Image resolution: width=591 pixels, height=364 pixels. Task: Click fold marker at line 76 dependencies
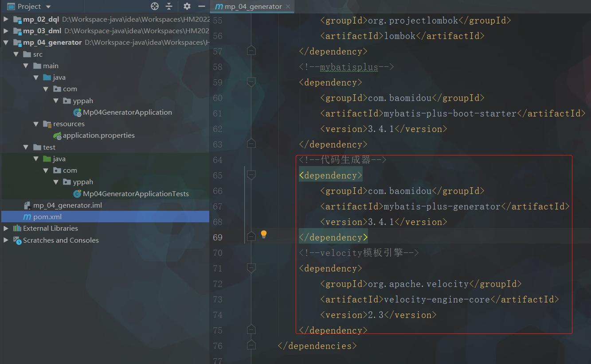click(x=251, y=345)
